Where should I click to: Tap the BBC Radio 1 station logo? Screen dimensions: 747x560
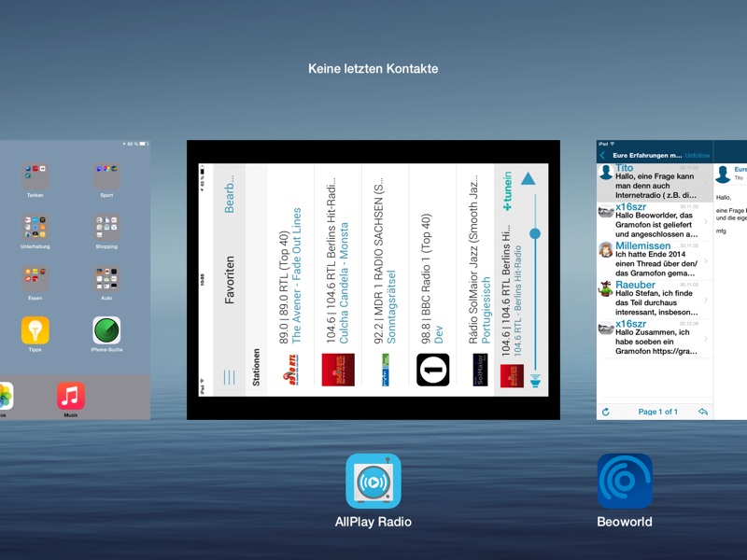tap(432, 370)
